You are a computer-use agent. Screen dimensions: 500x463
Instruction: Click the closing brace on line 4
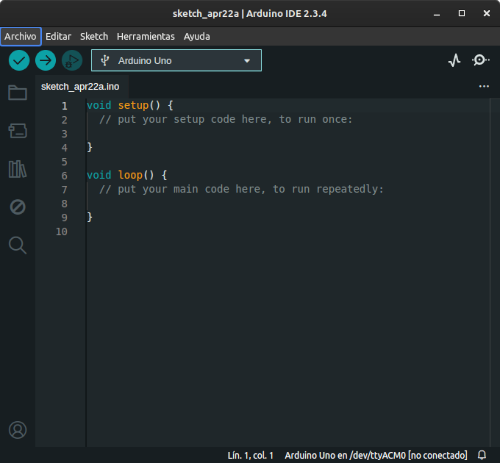[89, 147]
